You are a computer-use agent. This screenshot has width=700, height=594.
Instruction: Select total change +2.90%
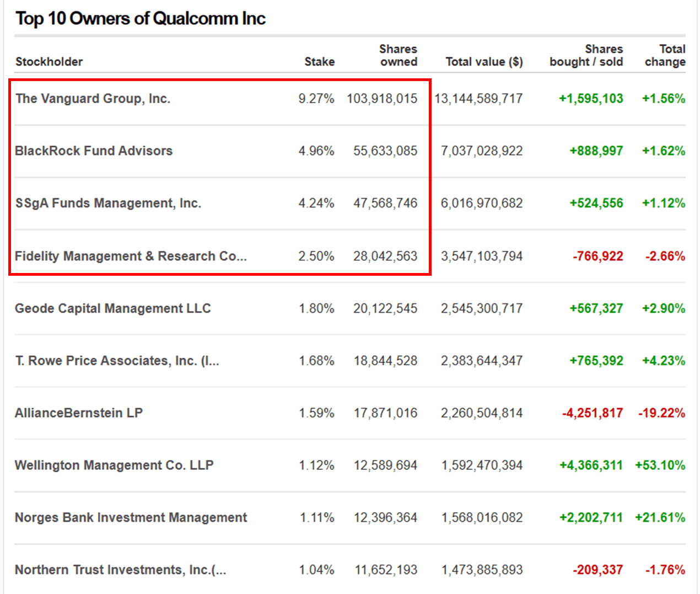664,308
